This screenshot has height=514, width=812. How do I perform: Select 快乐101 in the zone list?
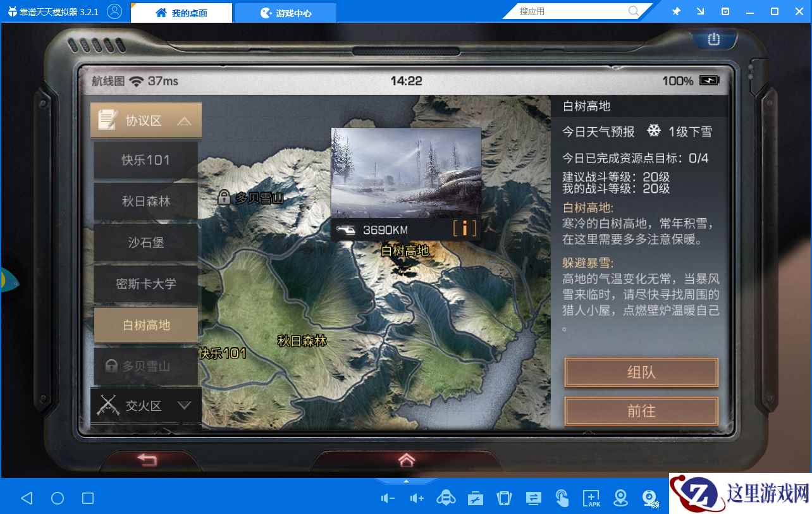(x=146, y=161)
